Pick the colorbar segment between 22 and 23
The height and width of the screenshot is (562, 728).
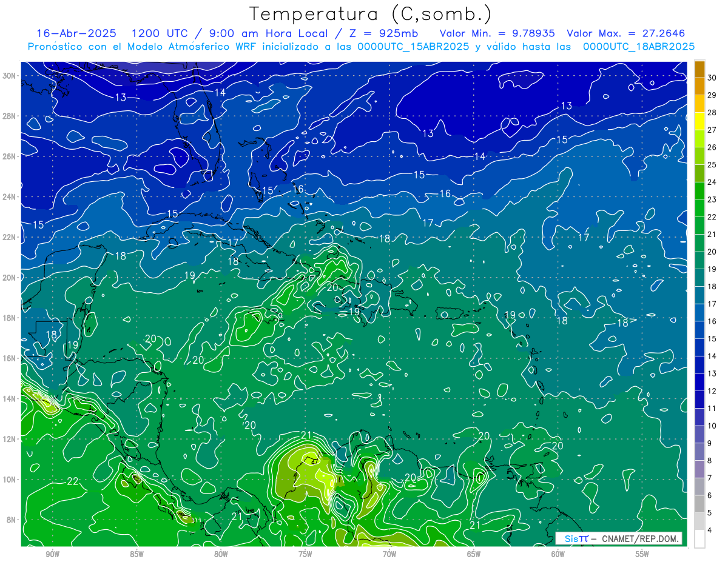pos(699,209)
